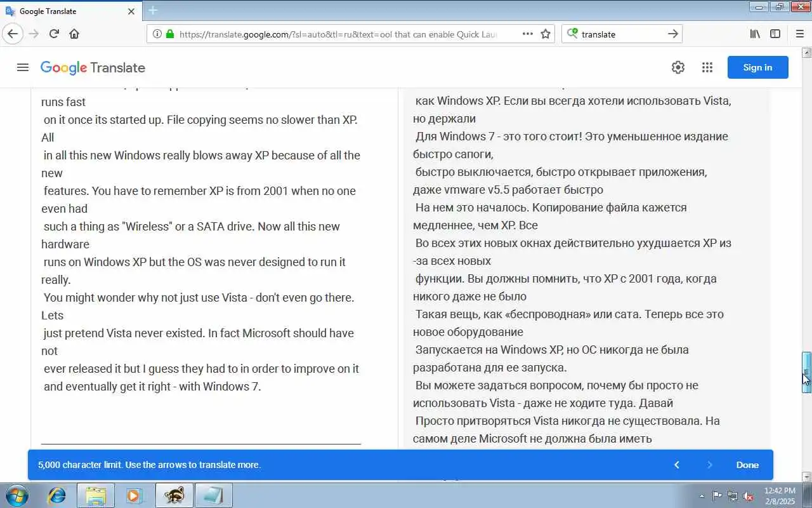
Task: Open the Google Translate main menu
Action: [23, 67]
